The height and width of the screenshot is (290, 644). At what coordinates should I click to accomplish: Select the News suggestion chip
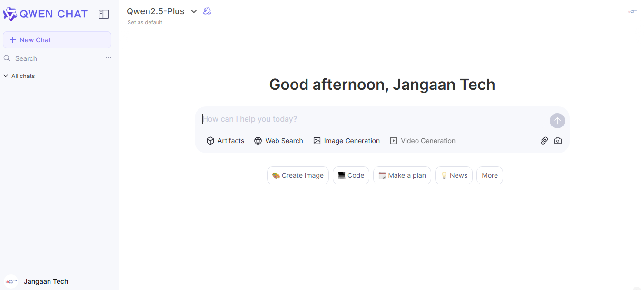(454, 175)
